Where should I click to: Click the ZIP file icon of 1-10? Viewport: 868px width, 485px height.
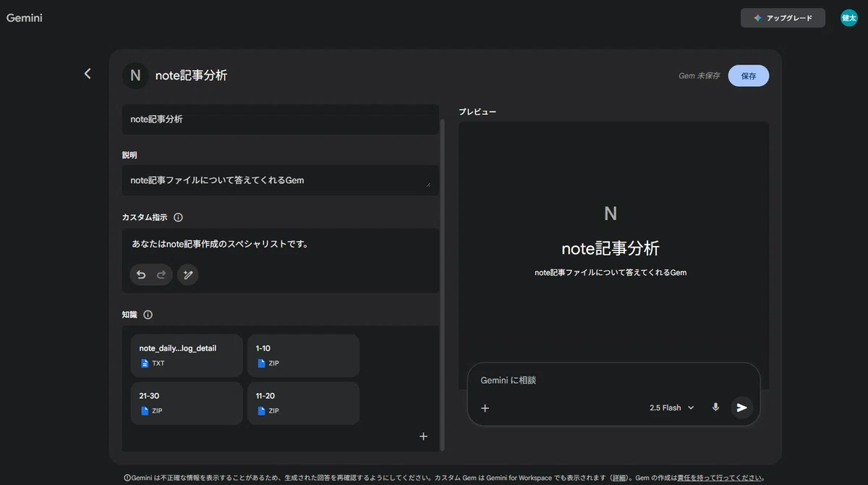pos(261,363)
